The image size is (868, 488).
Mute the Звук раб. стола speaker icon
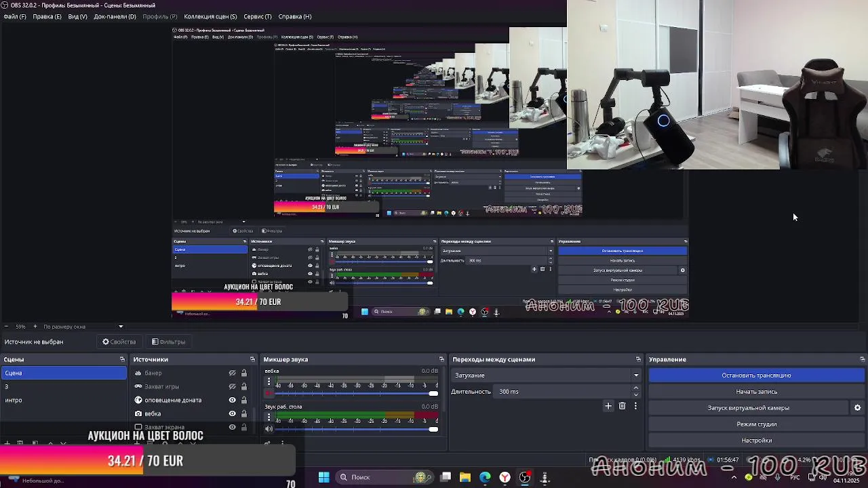tap(269, 428)
